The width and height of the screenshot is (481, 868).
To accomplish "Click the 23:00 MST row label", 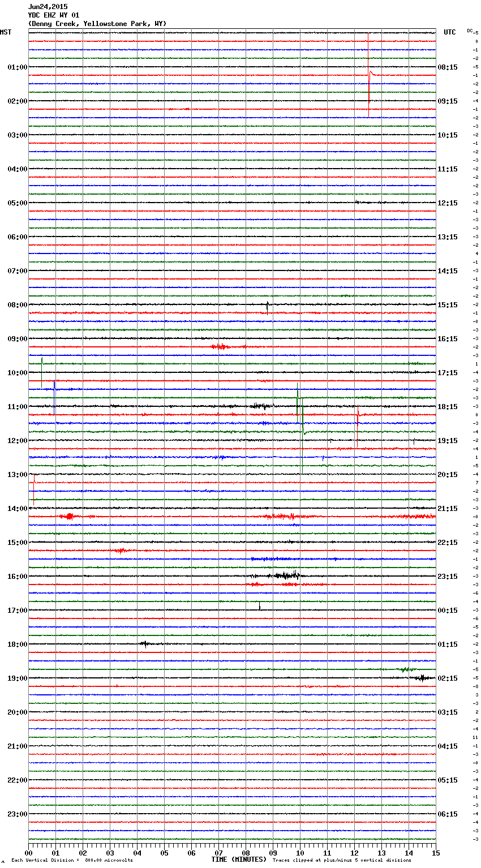I will point(17,814).
